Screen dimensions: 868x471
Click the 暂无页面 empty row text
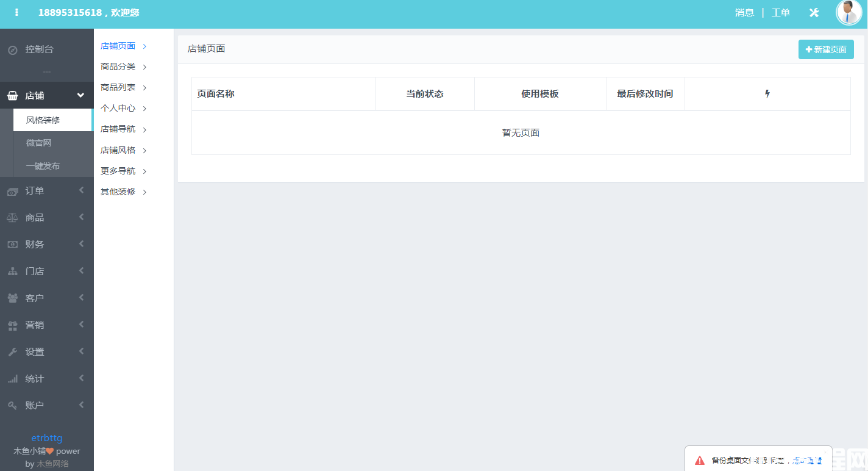tap(521, 133)
